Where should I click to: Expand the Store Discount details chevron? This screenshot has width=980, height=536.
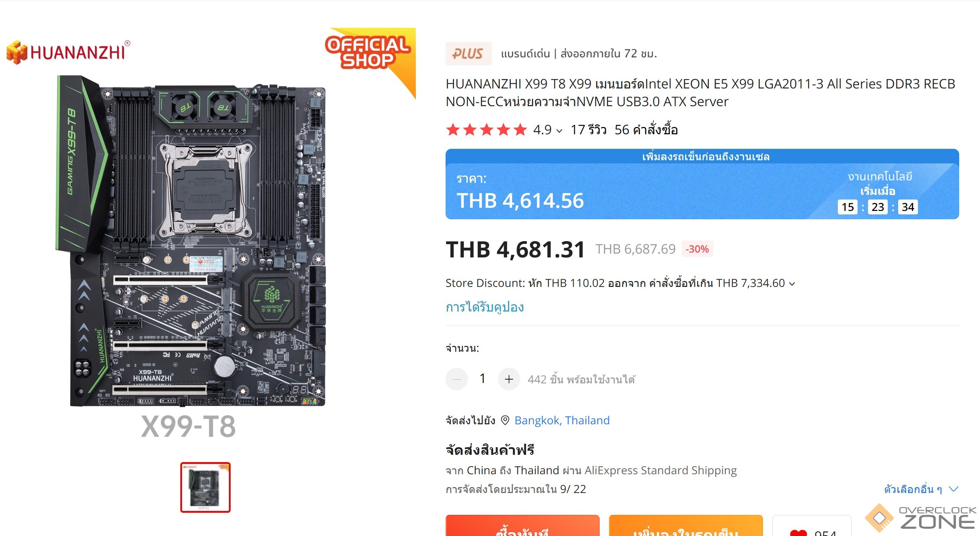(792, 284)
